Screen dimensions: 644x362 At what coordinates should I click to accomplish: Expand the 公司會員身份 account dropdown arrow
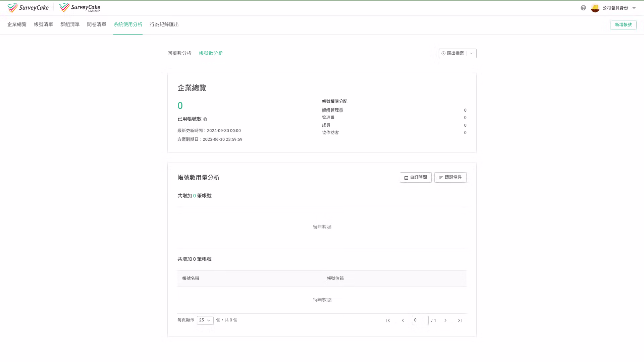coord(634,8)
